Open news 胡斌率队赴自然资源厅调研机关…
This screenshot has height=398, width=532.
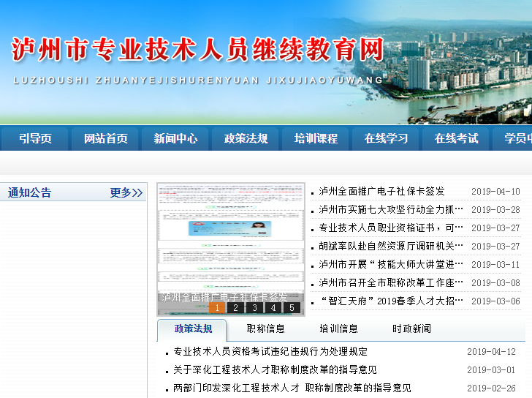pos(390,247)
